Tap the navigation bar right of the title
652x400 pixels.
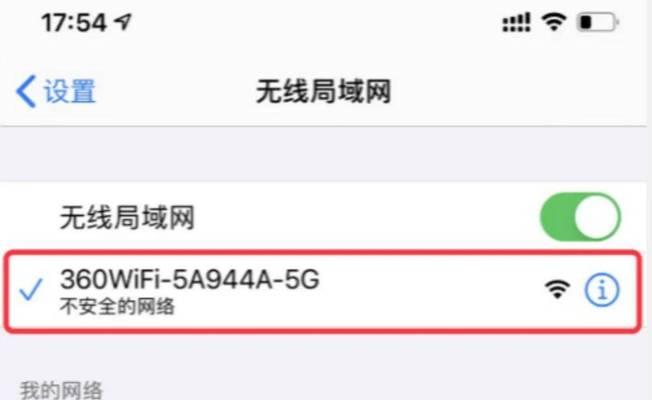pyautogui.click(x=520, y=91)
